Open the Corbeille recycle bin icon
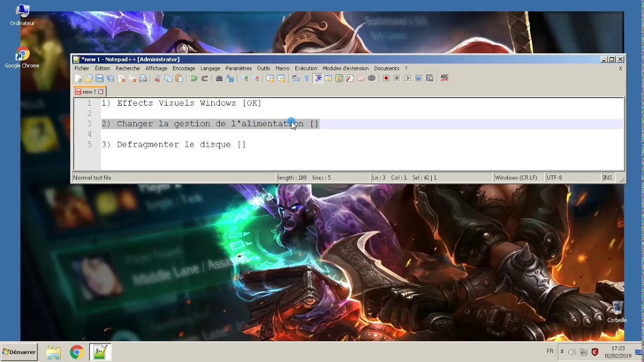This screenshot has width=644, height=362. pos(617,312)
